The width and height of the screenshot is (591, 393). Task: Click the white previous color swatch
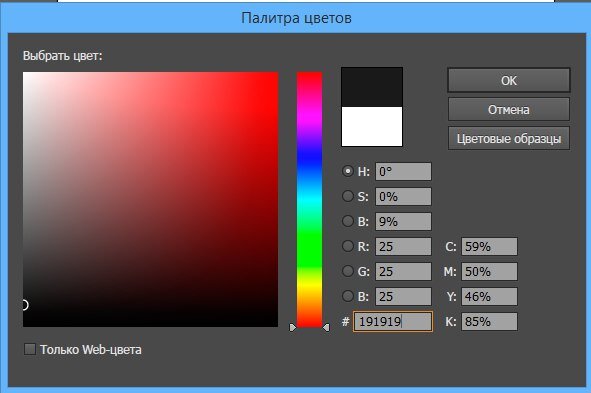tap(372, 127)
